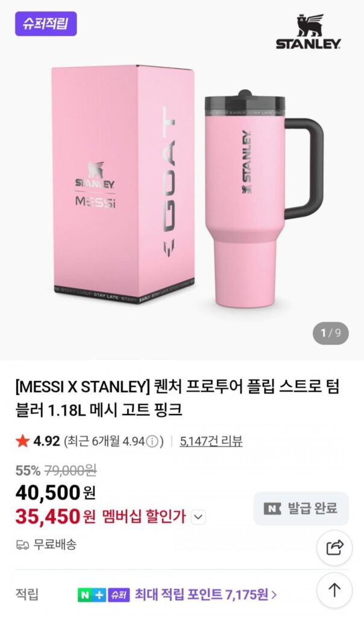Image resolution: width=364 pixels, height=617 pixels.
Task: Tap the green N+ membership badge
Action: (92, 595)
